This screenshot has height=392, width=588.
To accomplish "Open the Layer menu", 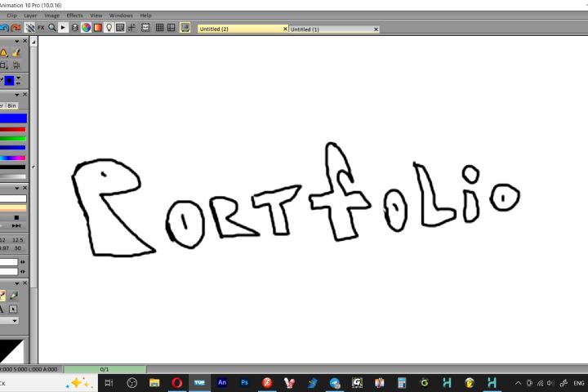I will pos(30,16).
